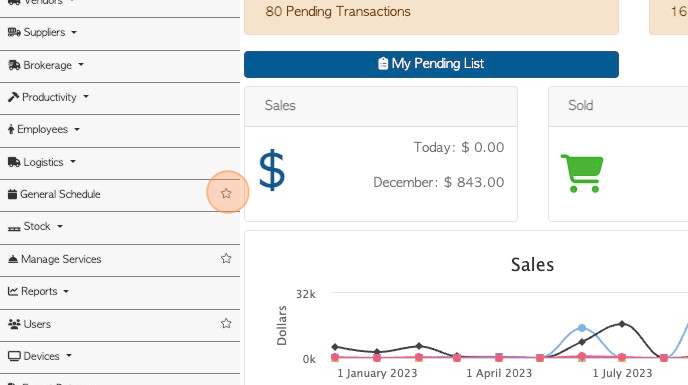
Task: Click the green shopping cart icon
Action: click(582, 173)
